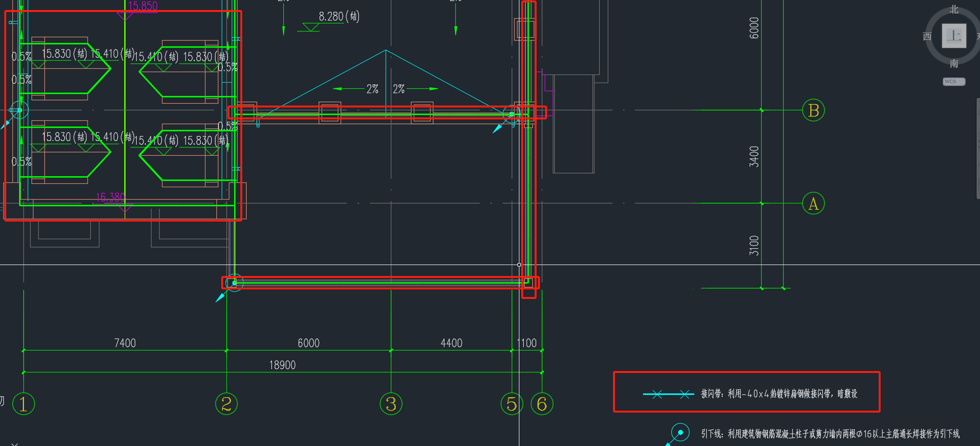Select the grid axis bubble B
Image resolution: width=980 pixels, height=446 pixels.
click(813, 110)
